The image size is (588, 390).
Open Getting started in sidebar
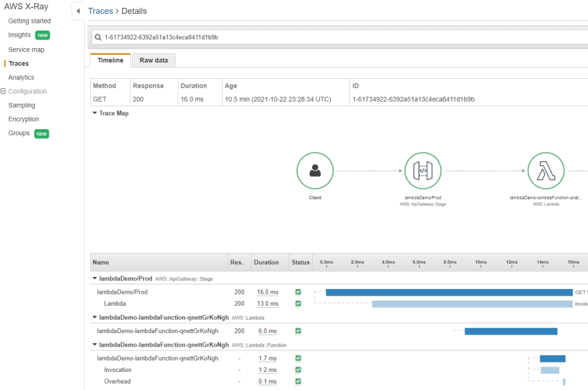(29, 21)
